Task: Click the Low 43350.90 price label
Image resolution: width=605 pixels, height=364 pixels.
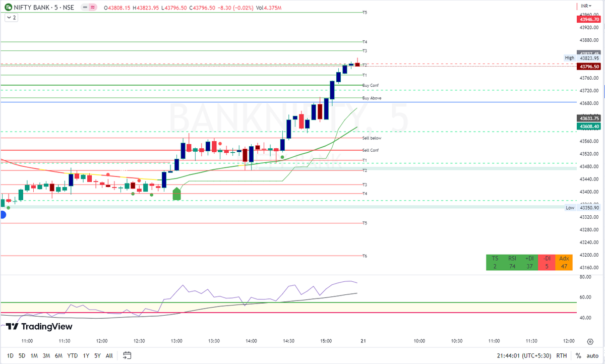Action: click(x=583, y=208)
